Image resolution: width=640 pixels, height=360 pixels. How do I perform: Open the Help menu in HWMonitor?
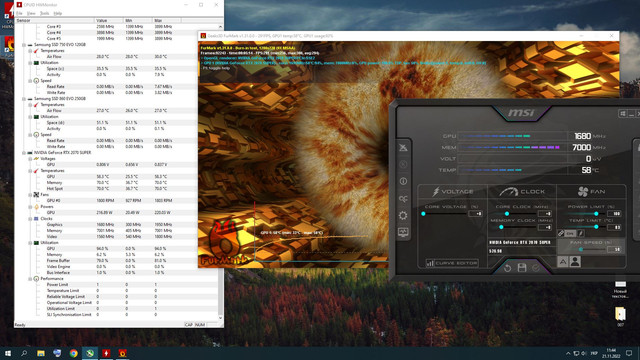pos(58,13)
